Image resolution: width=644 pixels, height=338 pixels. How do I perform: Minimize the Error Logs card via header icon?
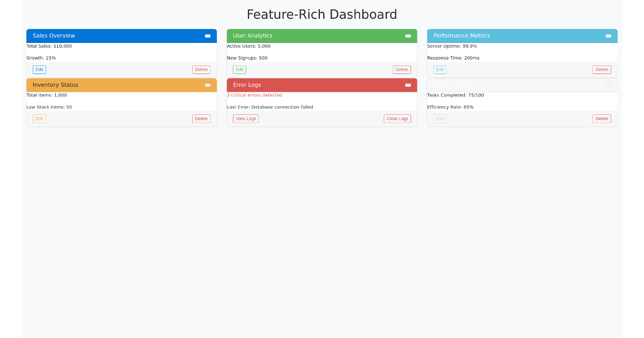pyautogui.click(x=408, y=85)
